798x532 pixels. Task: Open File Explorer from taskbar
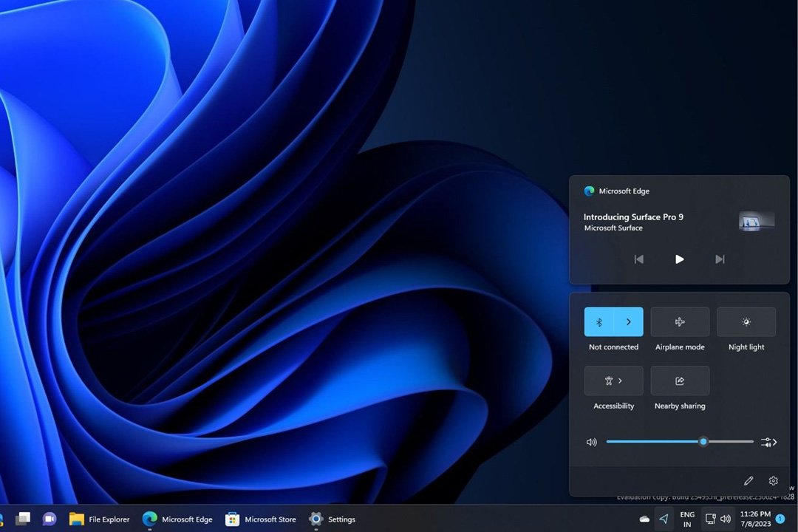click(x=100, y=519)
